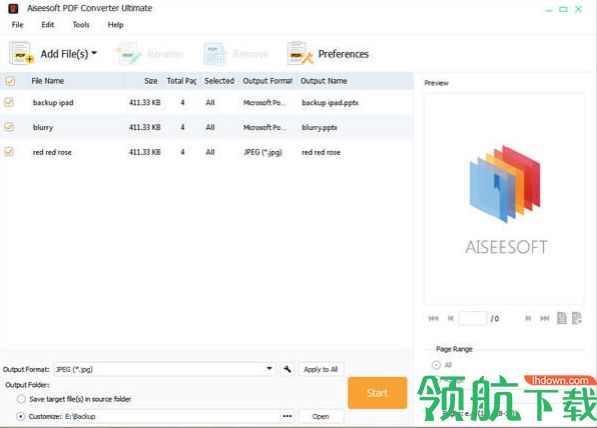
Task: Click the Open folder button
Action: (x=321, y=417)
